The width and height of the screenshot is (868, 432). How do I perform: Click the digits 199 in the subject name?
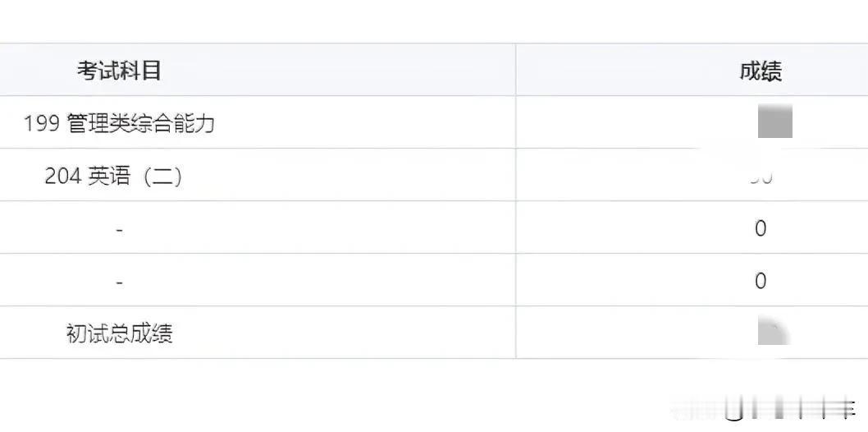click(x=42, y=124)
